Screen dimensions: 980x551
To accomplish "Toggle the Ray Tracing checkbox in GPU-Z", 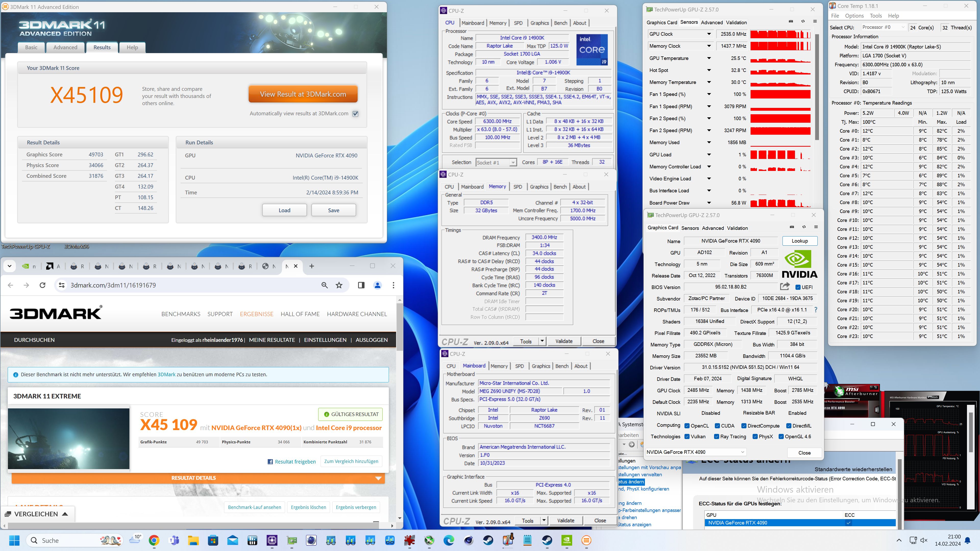I will [x=717, y=436].
